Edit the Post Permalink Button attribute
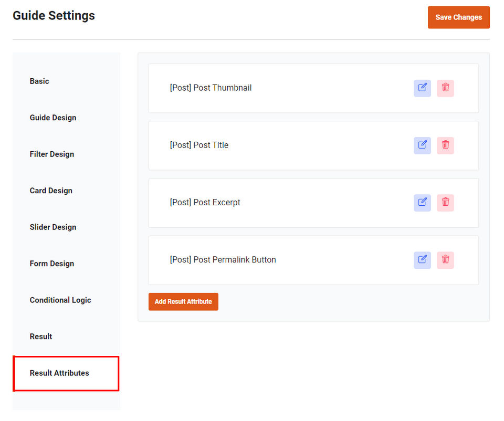The height and width of the screenshot is (421, 504). [422, 260]
